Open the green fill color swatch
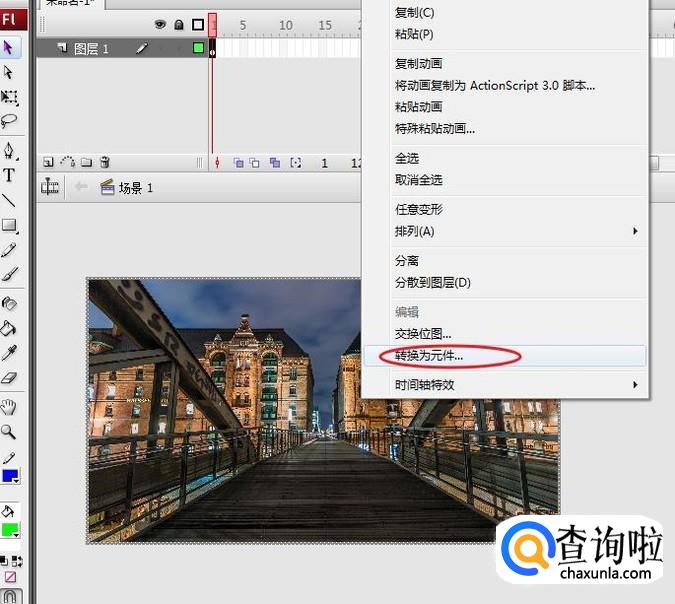 (10, 530)
